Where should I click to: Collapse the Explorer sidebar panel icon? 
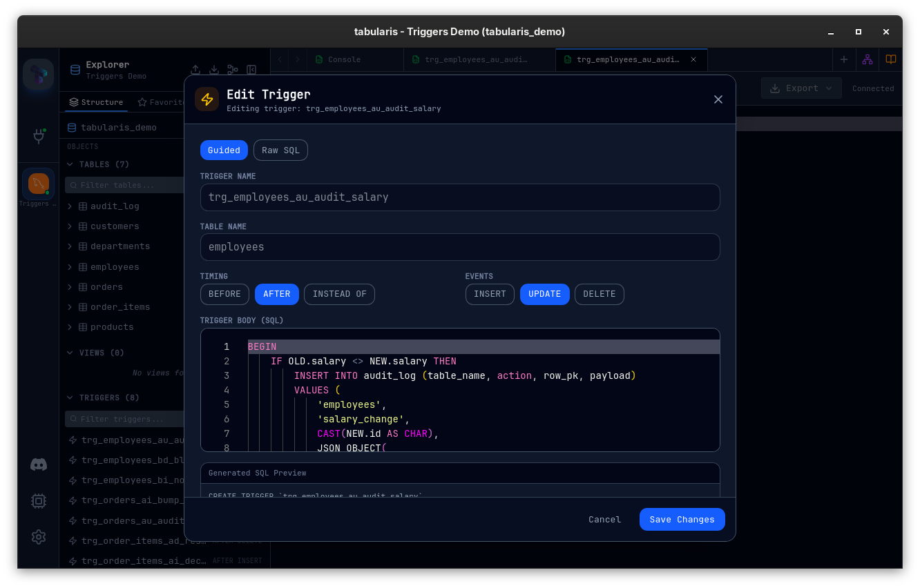point(251,70)
